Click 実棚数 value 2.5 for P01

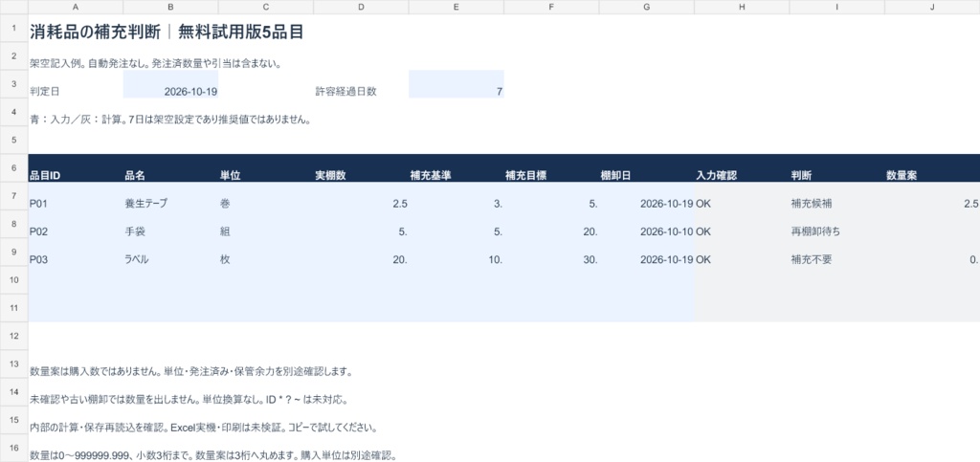(361, 196)
